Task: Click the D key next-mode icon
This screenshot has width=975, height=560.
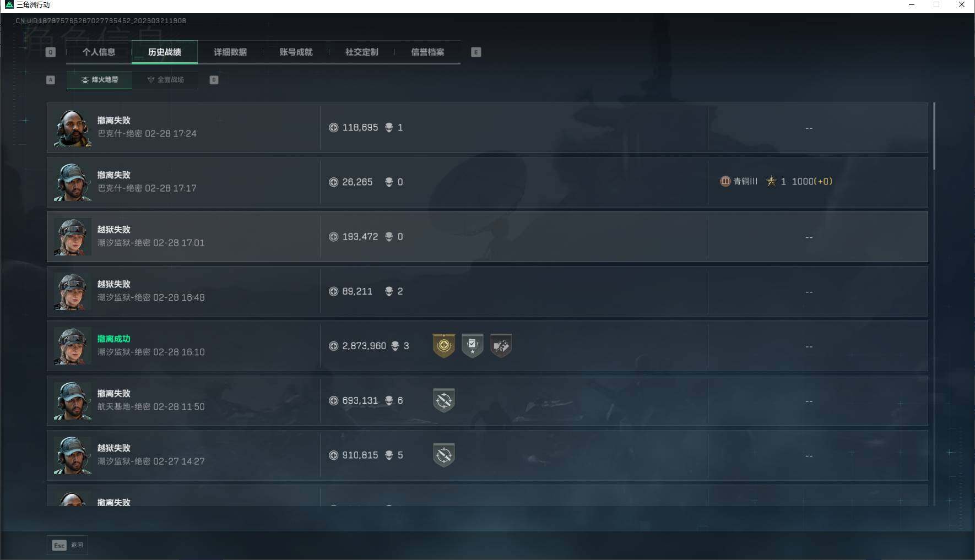Action: coord(214,80)
